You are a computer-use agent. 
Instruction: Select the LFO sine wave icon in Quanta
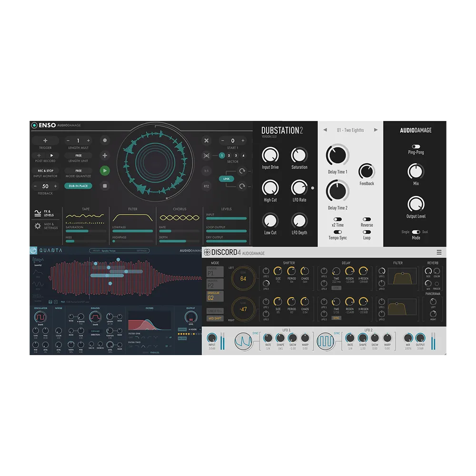38,284
